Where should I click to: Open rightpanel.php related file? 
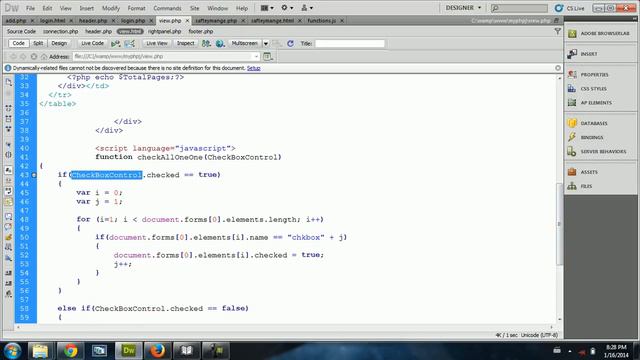click(x=164, y=31)
